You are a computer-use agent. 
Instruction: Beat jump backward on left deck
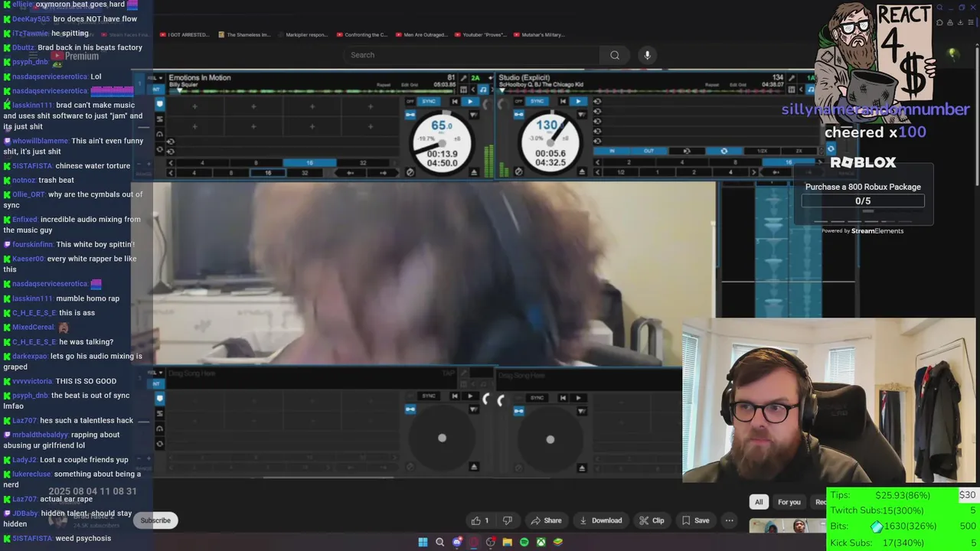pos(350,173)
